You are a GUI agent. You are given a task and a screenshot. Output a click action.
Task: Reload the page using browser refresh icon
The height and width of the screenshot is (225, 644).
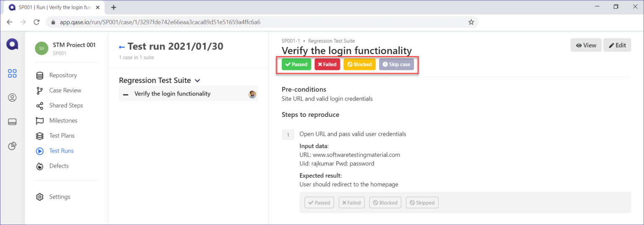tap(36, 22)
